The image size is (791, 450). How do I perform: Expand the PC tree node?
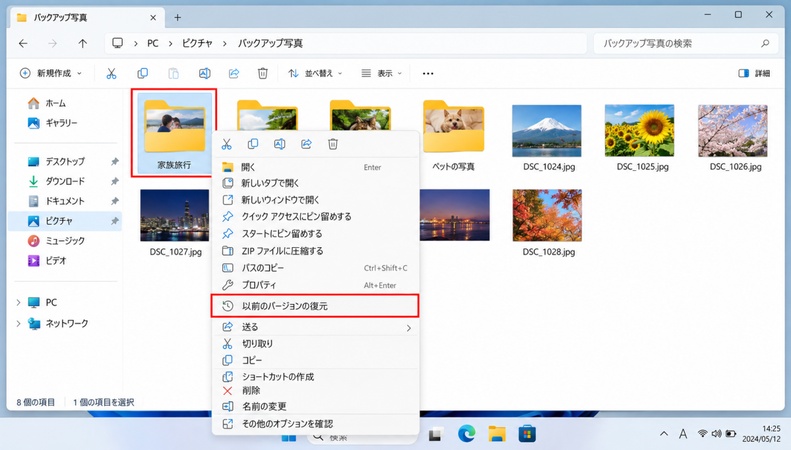[x=18, y=303]
